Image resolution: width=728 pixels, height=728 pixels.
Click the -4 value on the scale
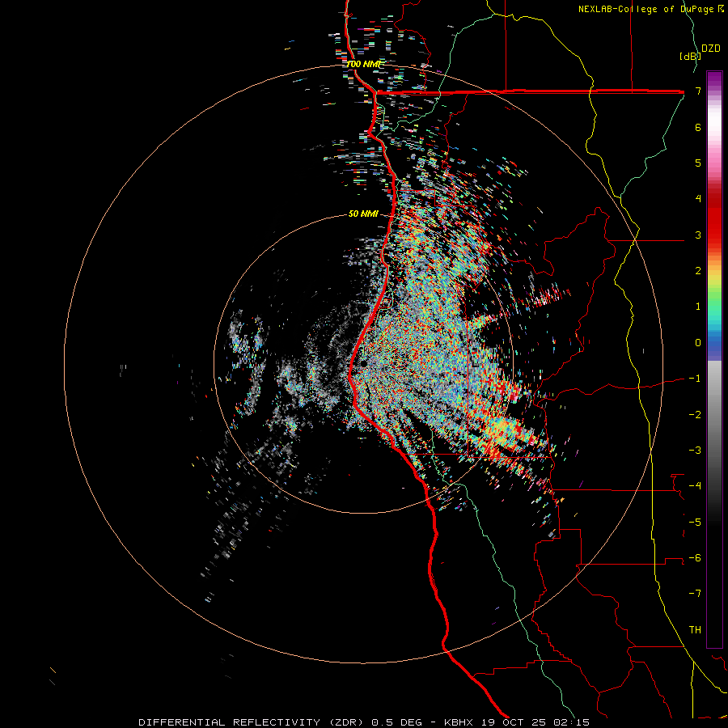click(695, 486)
